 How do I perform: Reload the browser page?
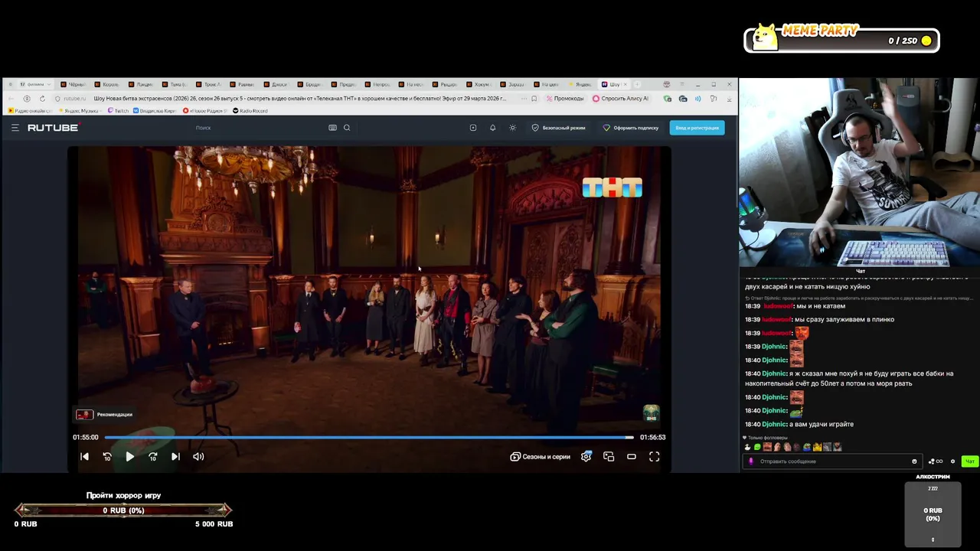click(x=42, y=99)
